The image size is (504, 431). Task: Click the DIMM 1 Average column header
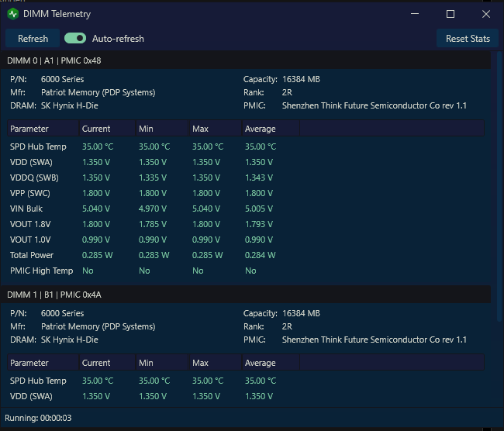(x=271, y=363)
